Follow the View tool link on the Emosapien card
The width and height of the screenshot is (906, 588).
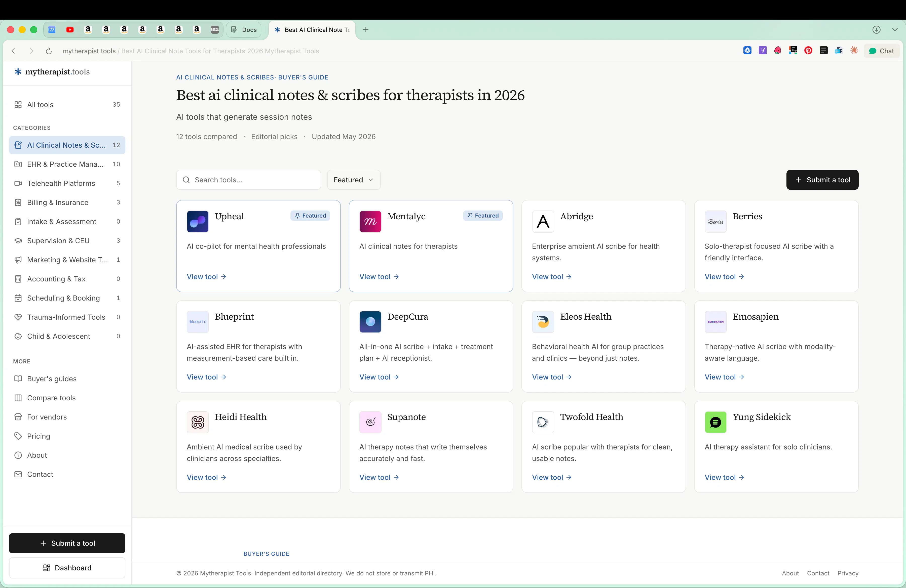(724, 377)
